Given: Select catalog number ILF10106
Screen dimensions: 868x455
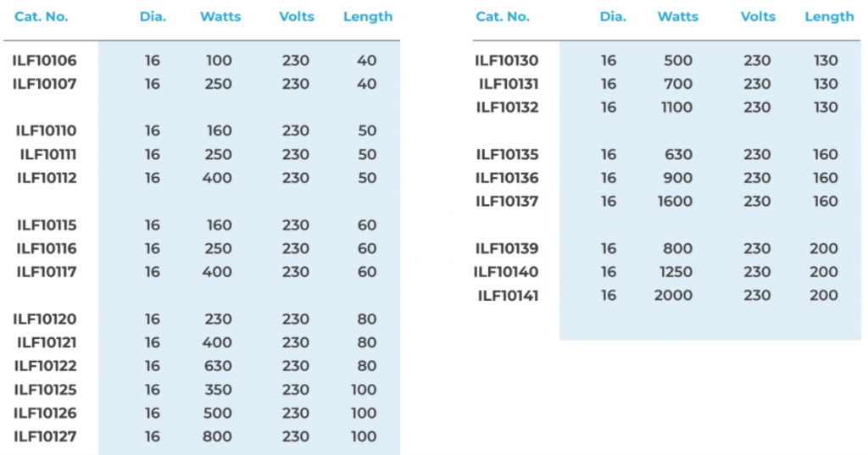Looking at the screenshot, I should pos(44,60).
